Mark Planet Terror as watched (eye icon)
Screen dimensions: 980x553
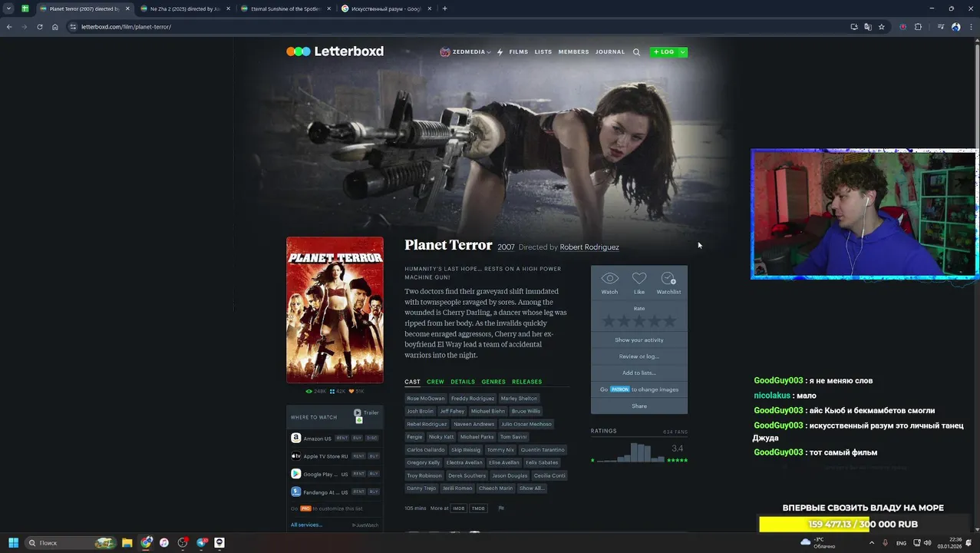609,278
